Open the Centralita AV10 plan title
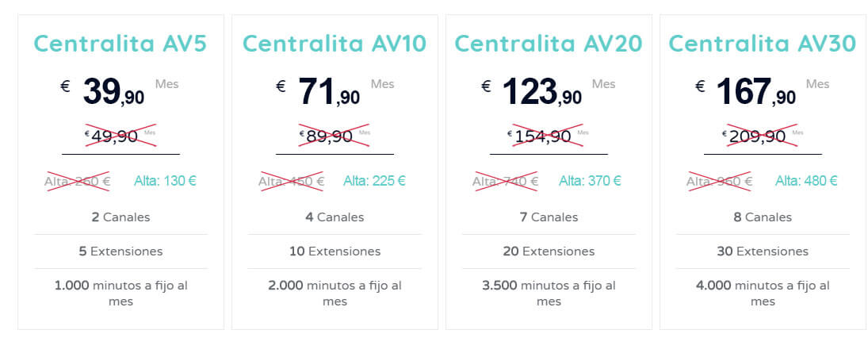 [335, 44]
